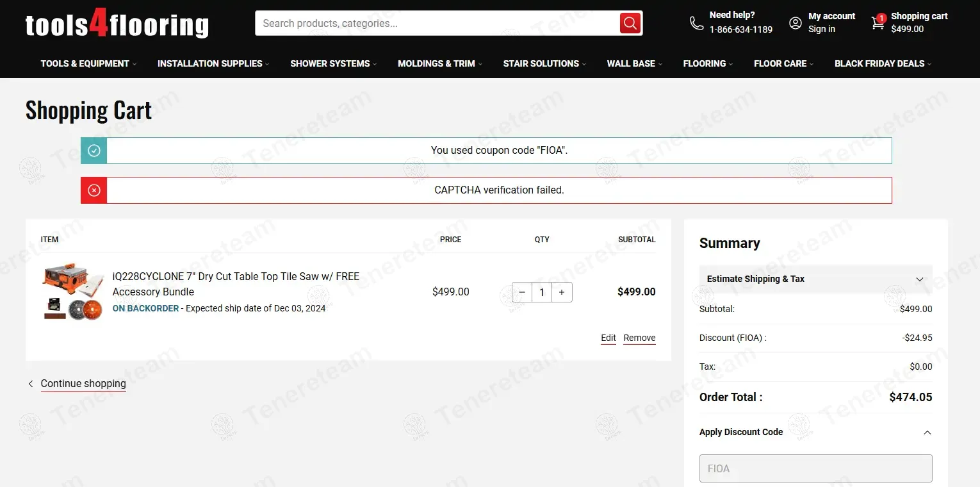Click the search products input field

437,24
